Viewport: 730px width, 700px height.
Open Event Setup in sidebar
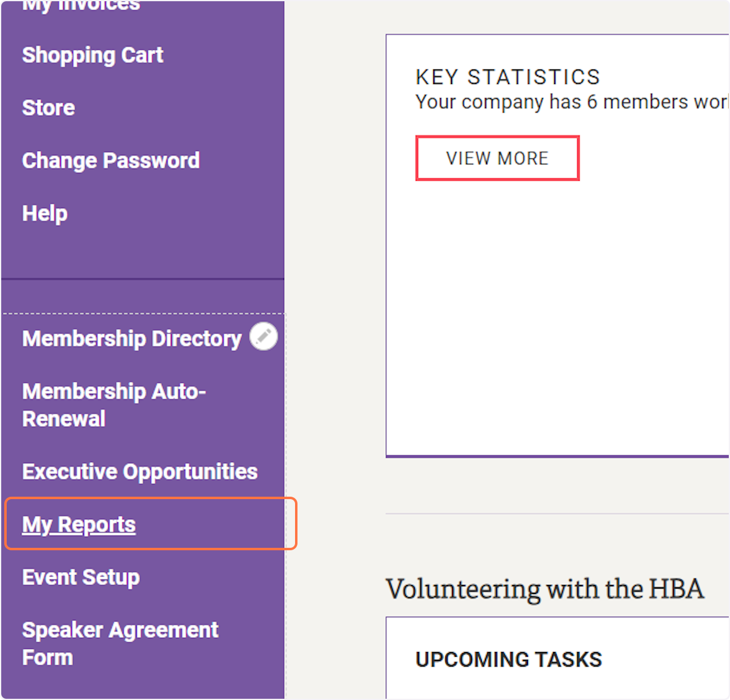coord(81,577)
